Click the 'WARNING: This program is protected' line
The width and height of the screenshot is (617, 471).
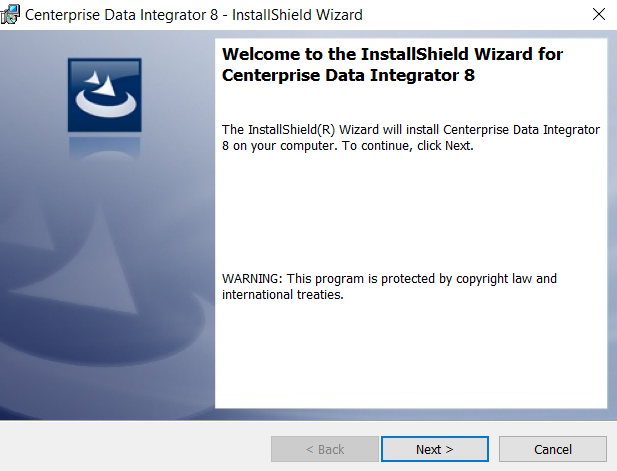tap(389, 279)
